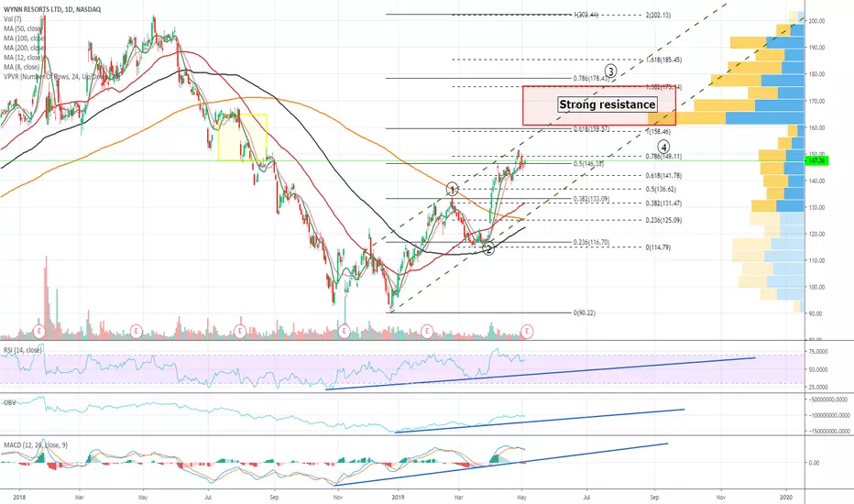Click '0.00' on the MACD scale
The image size is (854, 504).
pyautogui.click(x=814, y=463)
